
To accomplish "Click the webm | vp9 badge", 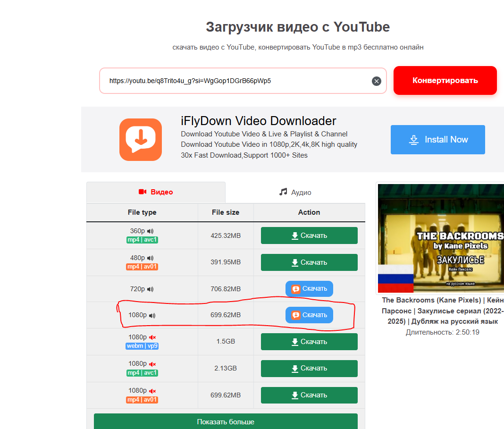I will tap(142, 346).
